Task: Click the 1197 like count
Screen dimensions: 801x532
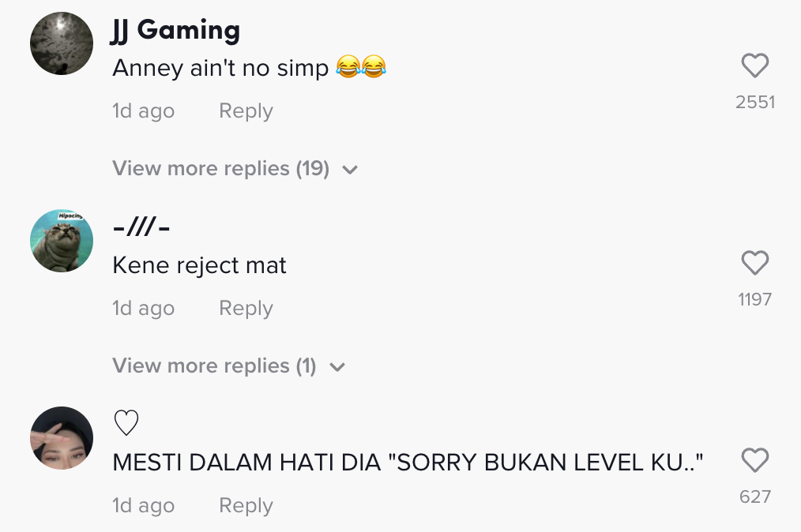Action: 755,299
